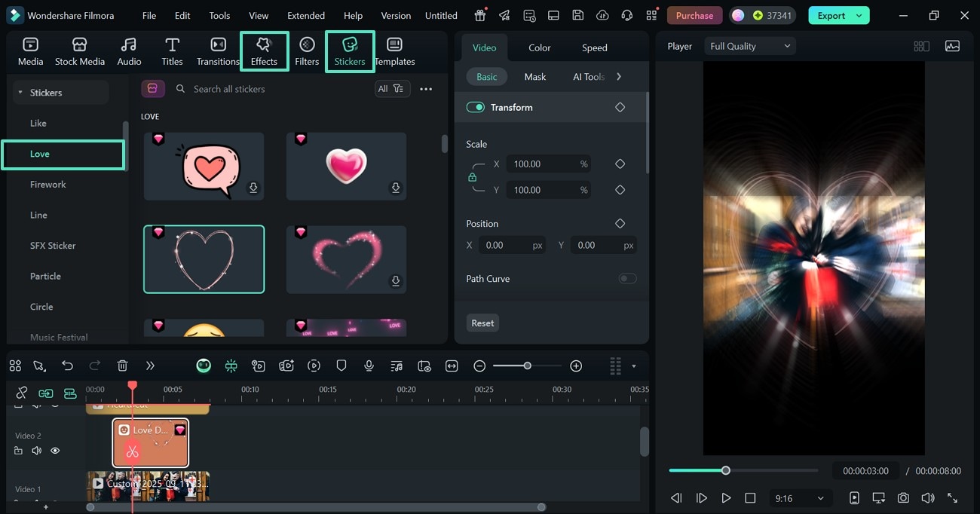The width and height of the screenshot is (980, 514).
Task: Toggle the Position keyframe diamond
Action: pyautogui.click(x=620, y=224)
